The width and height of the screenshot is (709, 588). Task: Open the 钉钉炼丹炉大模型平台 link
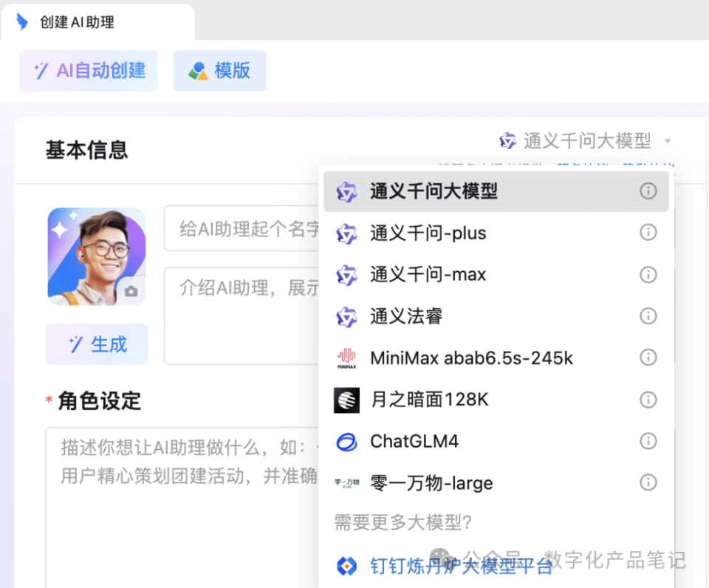461,566
